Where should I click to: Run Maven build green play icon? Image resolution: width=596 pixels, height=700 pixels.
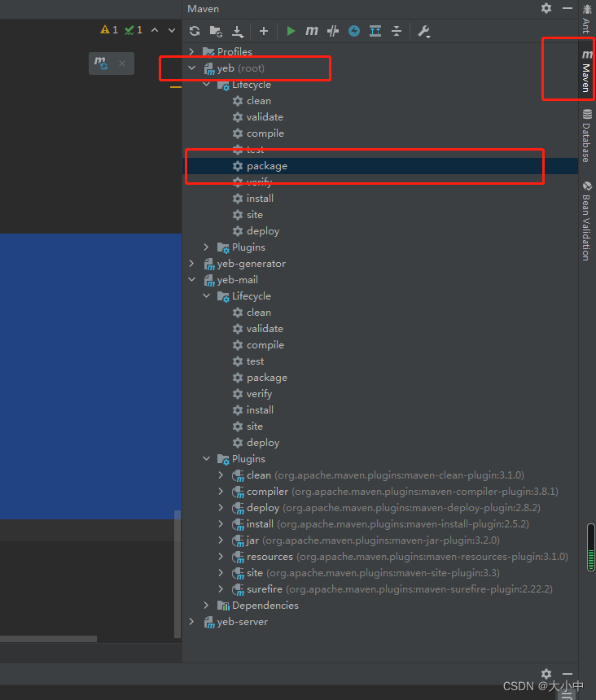coord(291,31)
